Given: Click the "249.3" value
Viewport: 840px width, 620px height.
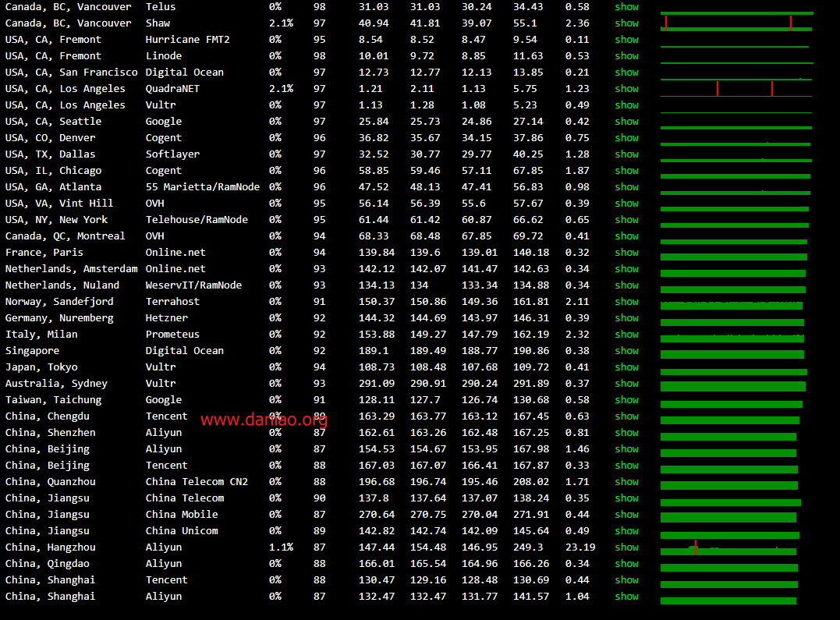Looking at the screenshot, I should tap(528, 547).
